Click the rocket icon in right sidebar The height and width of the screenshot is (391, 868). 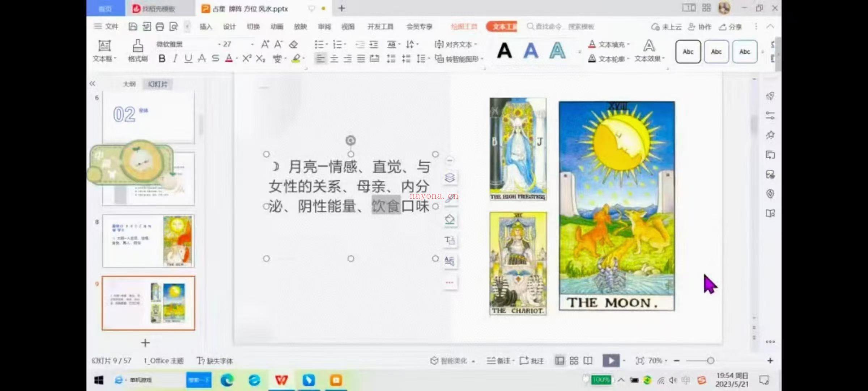click(770, 96)
